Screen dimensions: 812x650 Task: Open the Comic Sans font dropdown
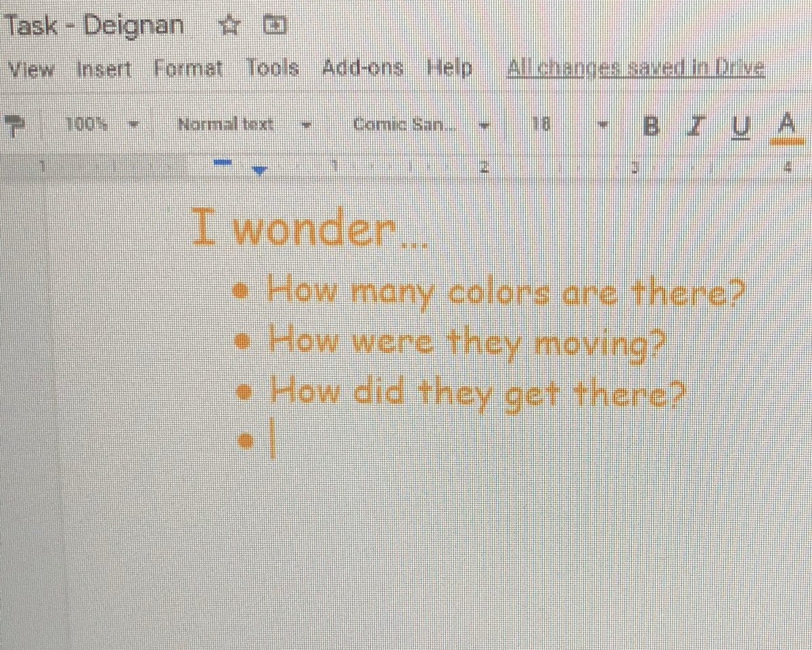[x=420, y=124]
